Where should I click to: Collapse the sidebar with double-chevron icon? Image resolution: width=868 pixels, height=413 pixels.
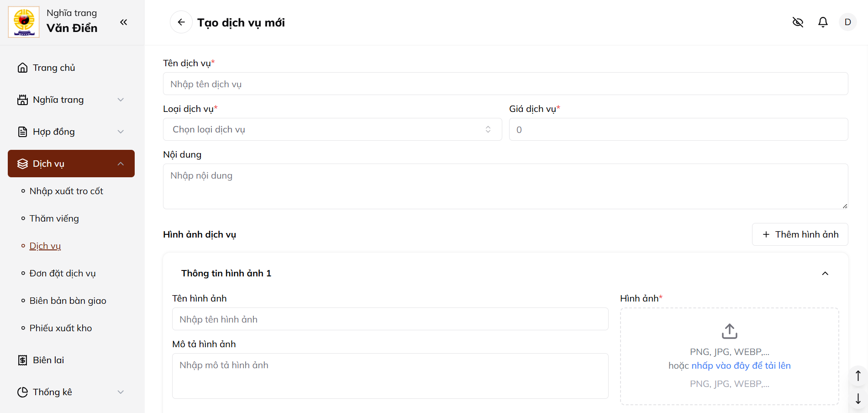(x=123, y=22)
